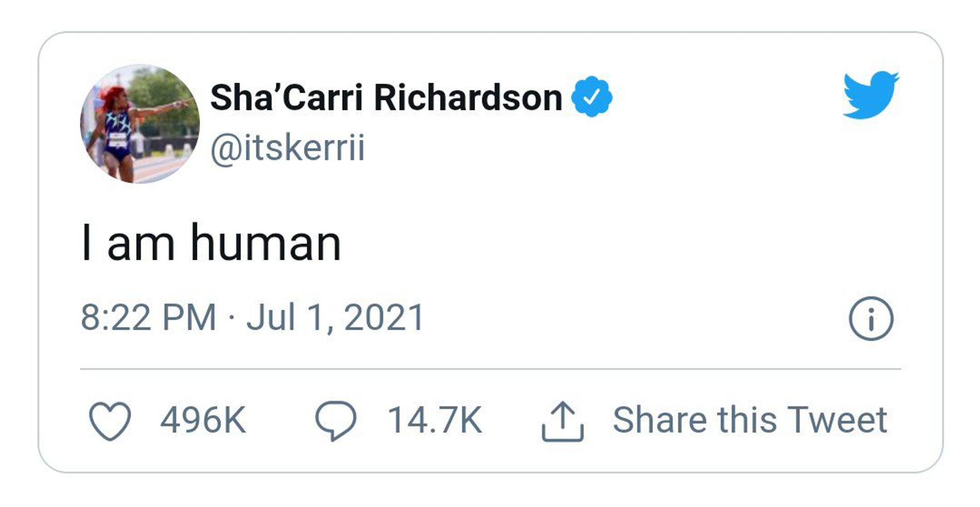This screenshot has height=507, width=980.
Task: Click the "I am human" tweet text
Action: 211,243
